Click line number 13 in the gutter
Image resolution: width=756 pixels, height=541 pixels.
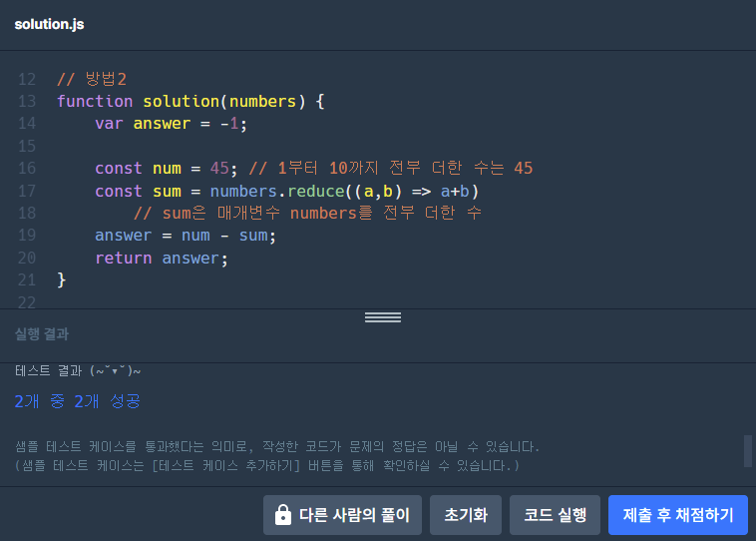click(x=27, y=102)
